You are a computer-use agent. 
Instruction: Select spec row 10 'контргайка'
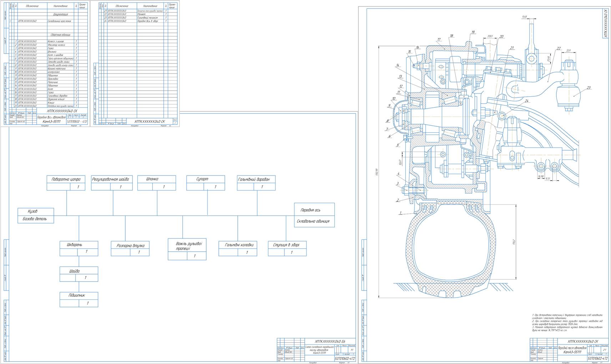[48, 72]
